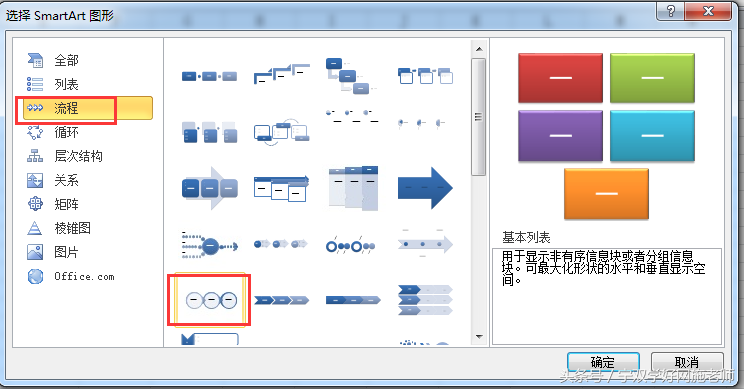Select the Office.com category
The image size is (744, 389).
point(84,276)
